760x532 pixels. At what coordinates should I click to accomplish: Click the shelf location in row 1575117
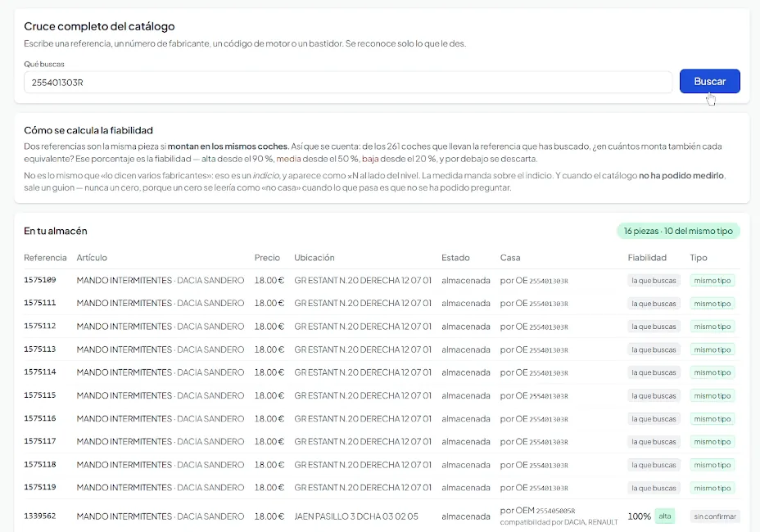(x=363, y=441)
